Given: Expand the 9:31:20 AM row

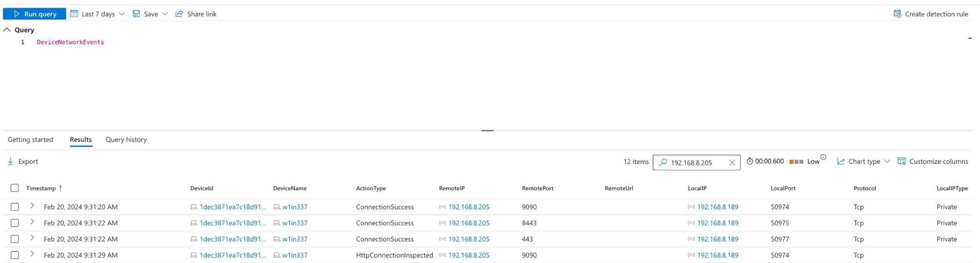Looking at the screenshot, I should click(x=32, y=206).
